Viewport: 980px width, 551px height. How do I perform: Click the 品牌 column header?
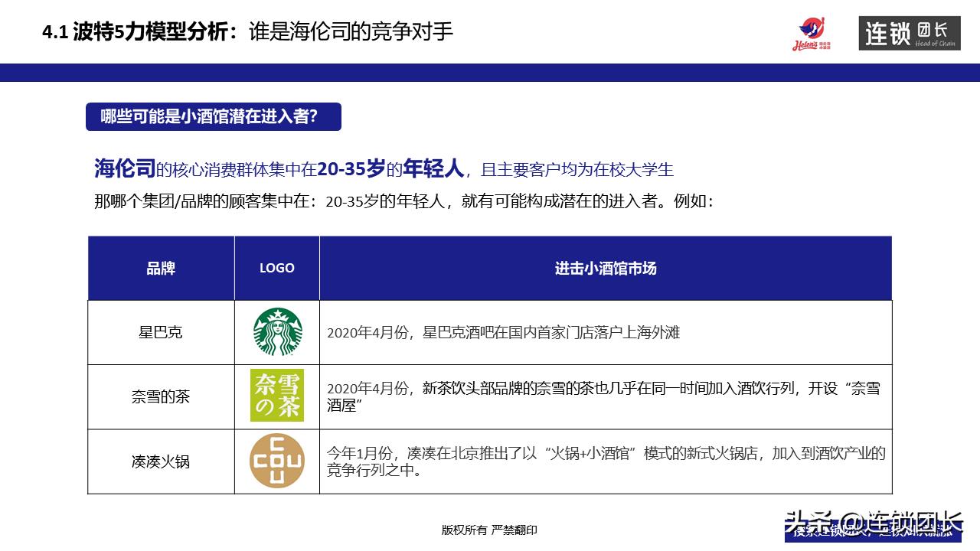tap(161, 268)
